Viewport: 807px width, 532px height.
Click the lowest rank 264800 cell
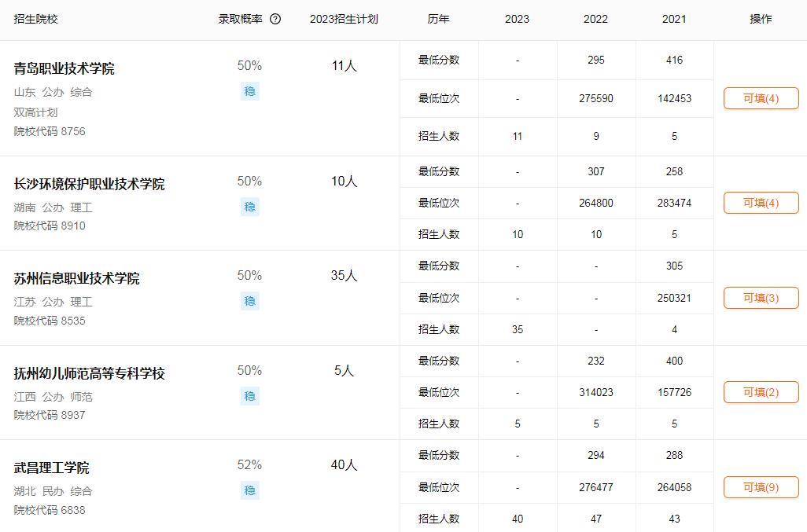pos(596,203)
